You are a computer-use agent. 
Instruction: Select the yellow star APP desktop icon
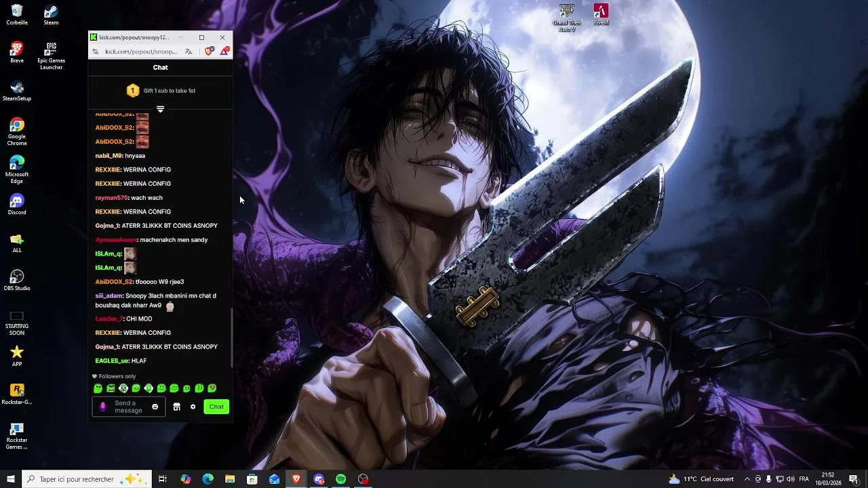(17, 356)
